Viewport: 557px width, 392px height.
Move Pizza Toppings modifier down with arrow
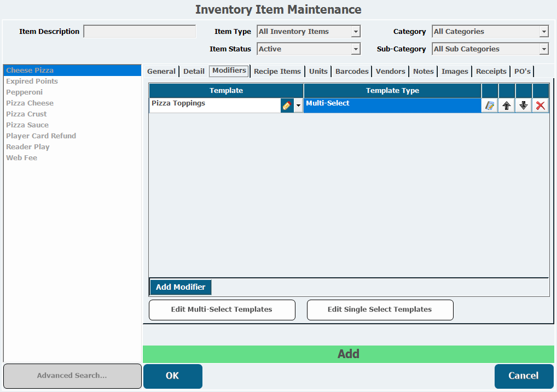(x=524, y=106)
